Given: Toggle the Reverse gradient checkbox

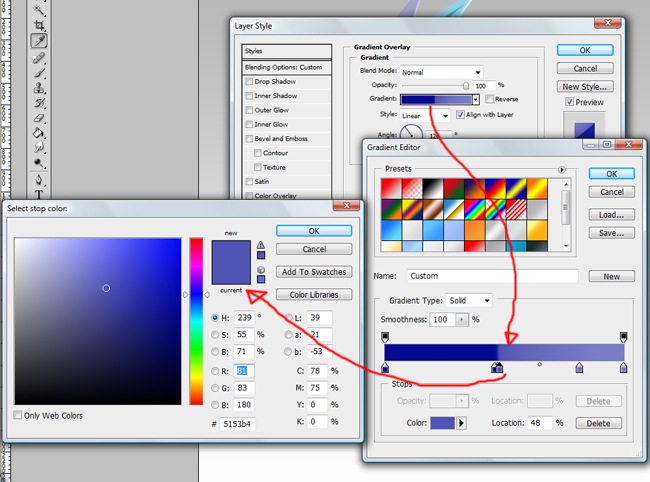Looking at the screenshot, I should click(488, 99).
